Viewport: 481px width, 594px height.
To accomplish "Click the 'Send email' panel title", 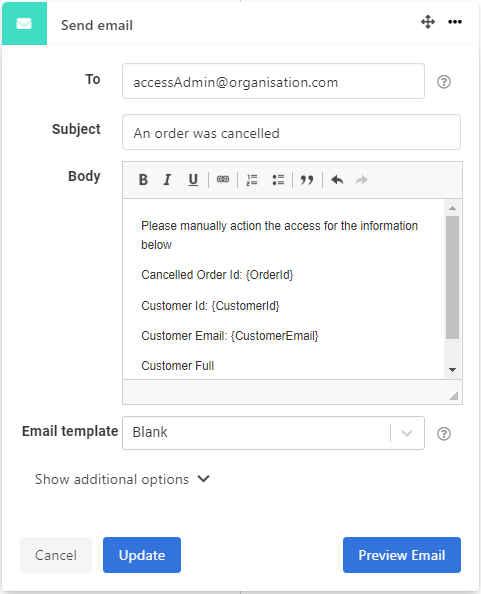I will coord(97,25).
